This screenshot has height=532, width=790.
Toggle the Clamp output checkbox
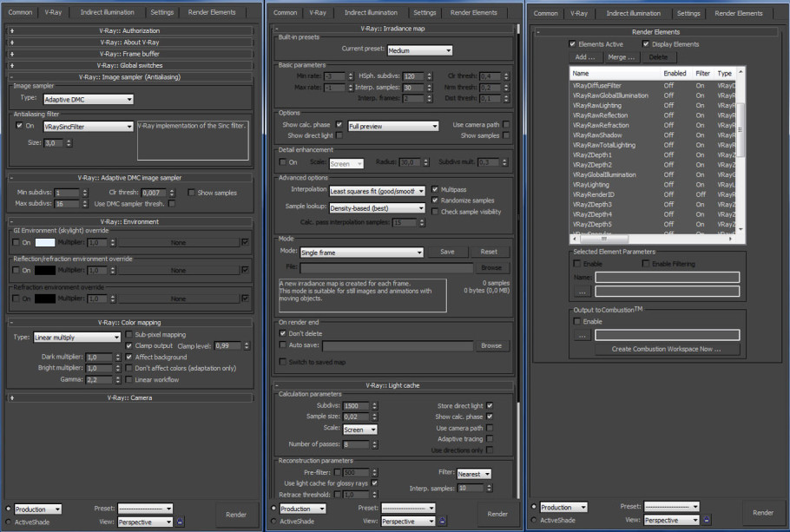pos(129,345)
